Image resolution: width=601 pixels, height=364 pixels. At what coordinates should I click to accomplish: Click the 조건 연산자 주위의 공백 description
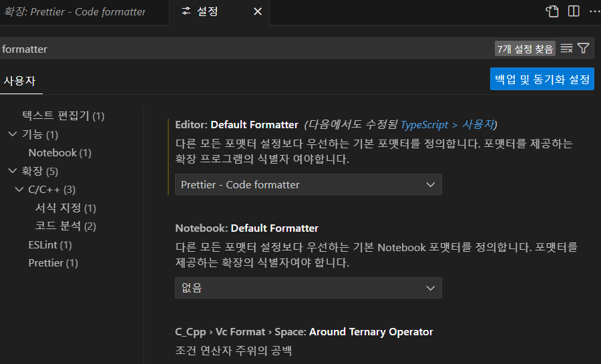234,350
